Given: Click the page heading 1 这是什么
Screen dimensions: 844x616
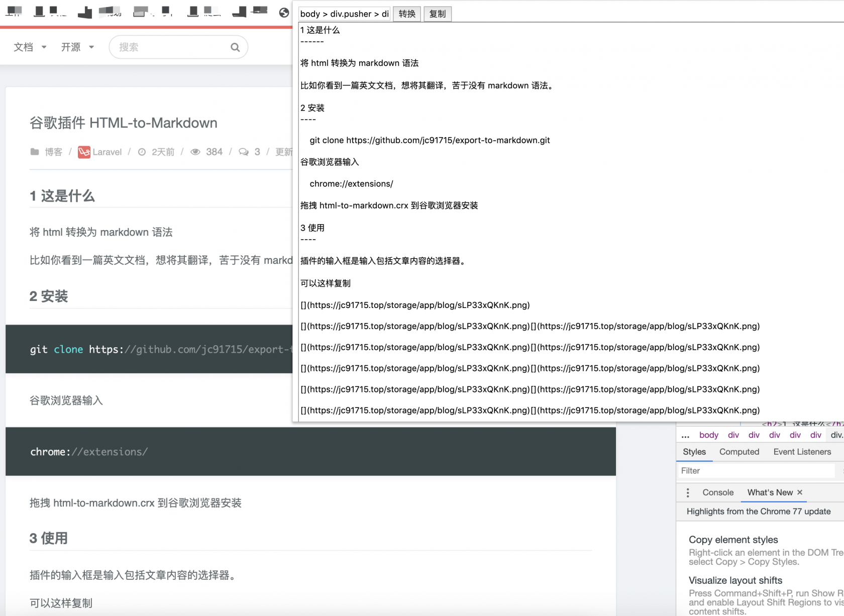Looking at the screenshot, I should coord(62,196).
